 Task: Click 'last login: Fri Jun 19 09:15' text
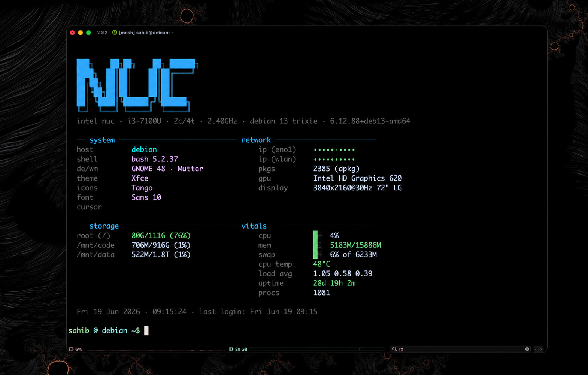coord(258,312)
